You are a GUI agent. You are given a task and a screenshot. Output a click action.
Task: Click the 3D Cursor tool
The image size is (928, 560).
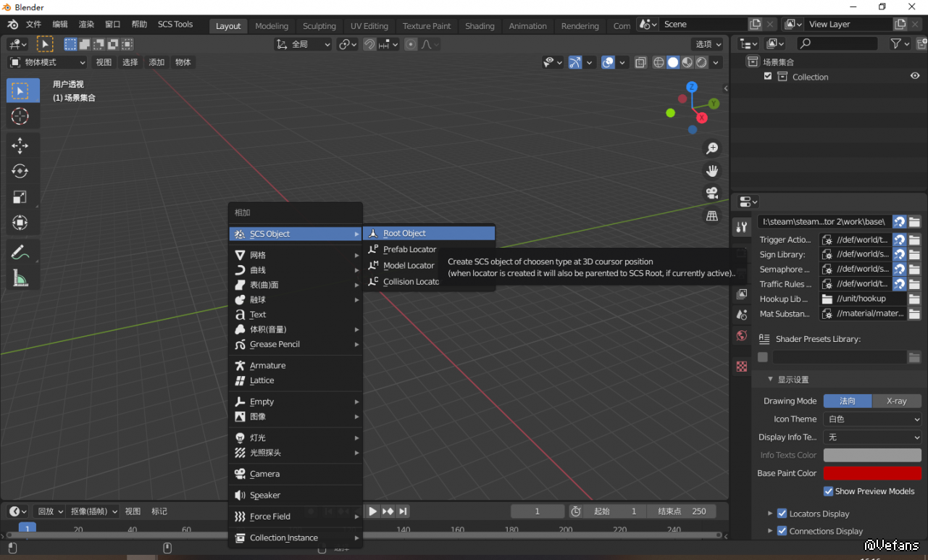(x=20, y=116)
